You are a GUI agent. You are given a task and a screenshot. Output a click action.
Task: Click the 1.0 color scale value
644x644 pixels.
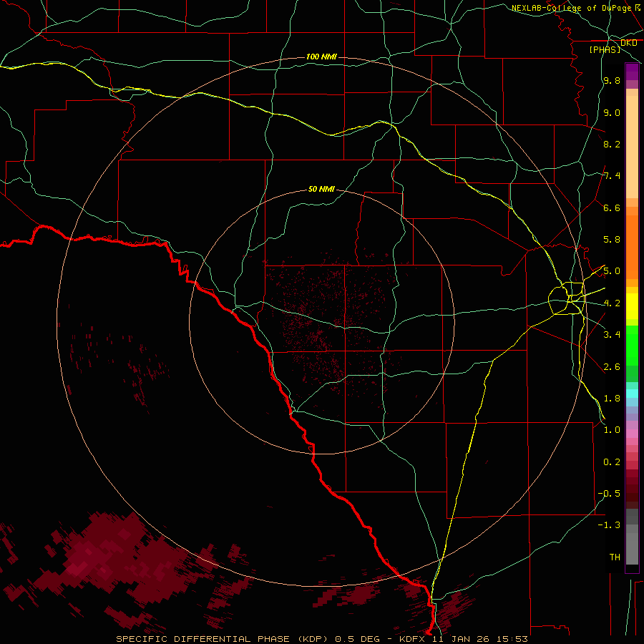click(612, 429)
